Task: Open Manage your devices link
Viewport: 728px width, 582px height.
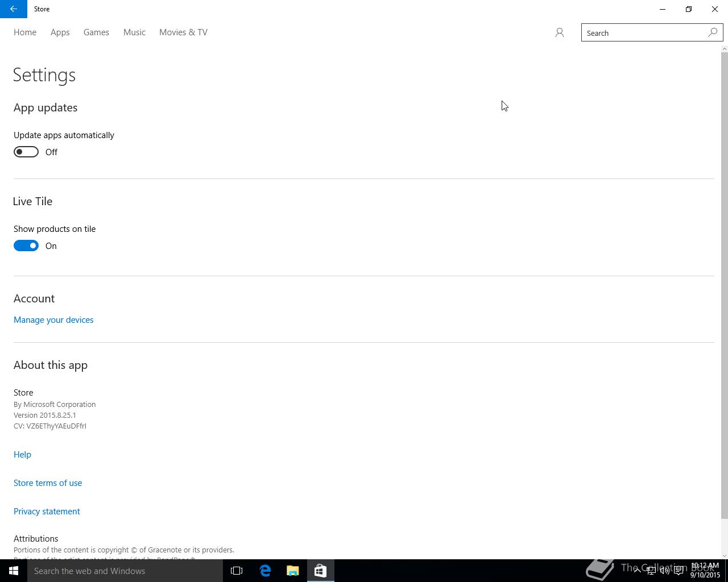Action: tap(53, 320)
